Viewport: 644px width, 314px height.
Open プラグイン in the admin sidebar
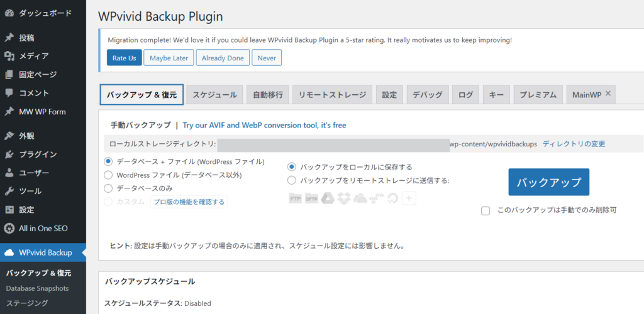click(38, 154)
